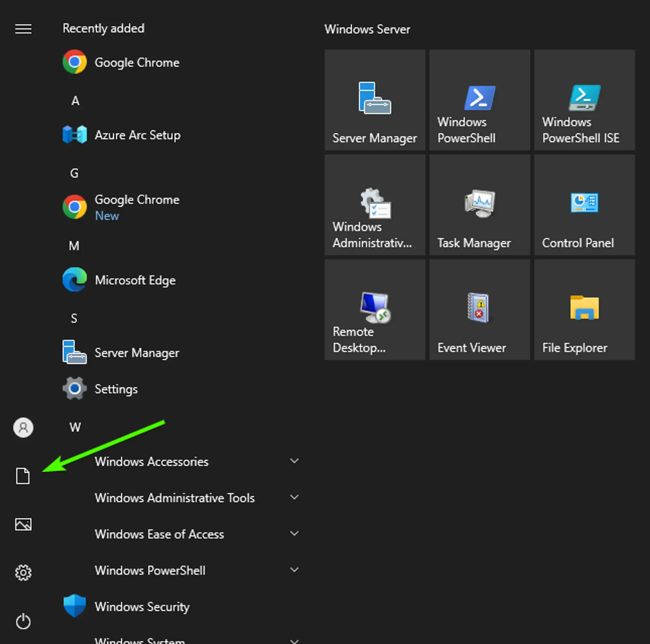Expand Windows Administrative Tools group

pos(174,498)
